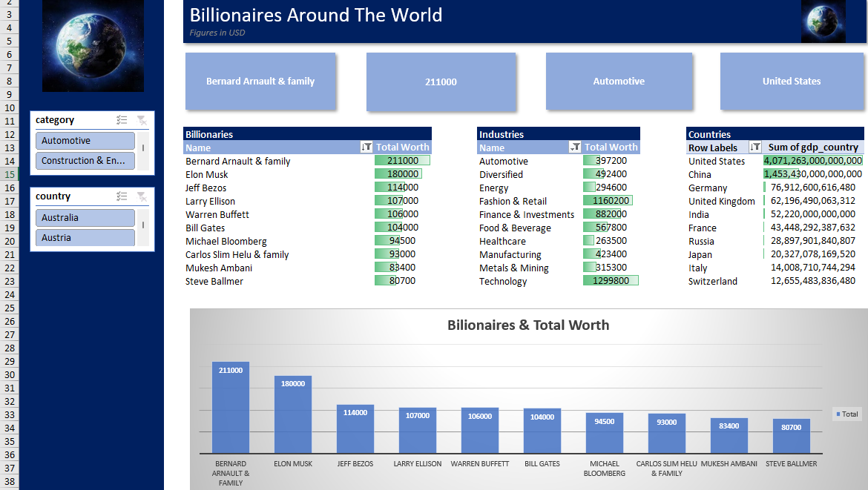This screenshot has width=868, height=490.
Task: Click the Bilionaires & Total Worth chart title
Action: click(527, 325)
